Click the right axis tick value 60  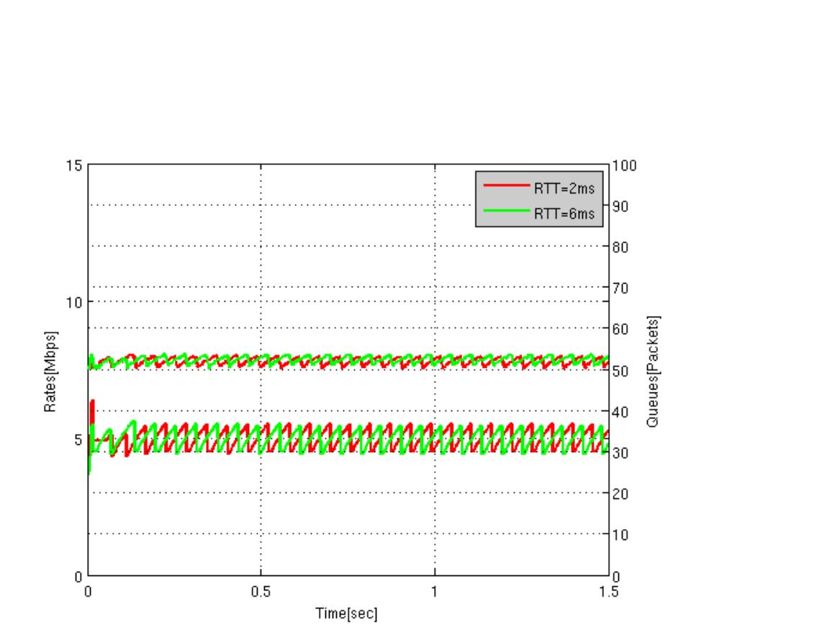click(x=620, y=329)
